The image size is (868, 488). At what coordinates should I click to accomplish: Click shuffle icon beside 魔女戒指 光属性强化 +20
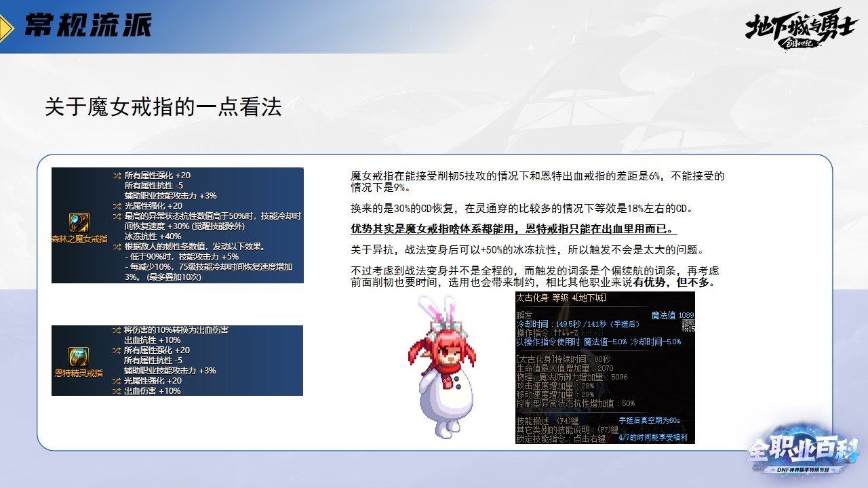(x=117, y=205)
